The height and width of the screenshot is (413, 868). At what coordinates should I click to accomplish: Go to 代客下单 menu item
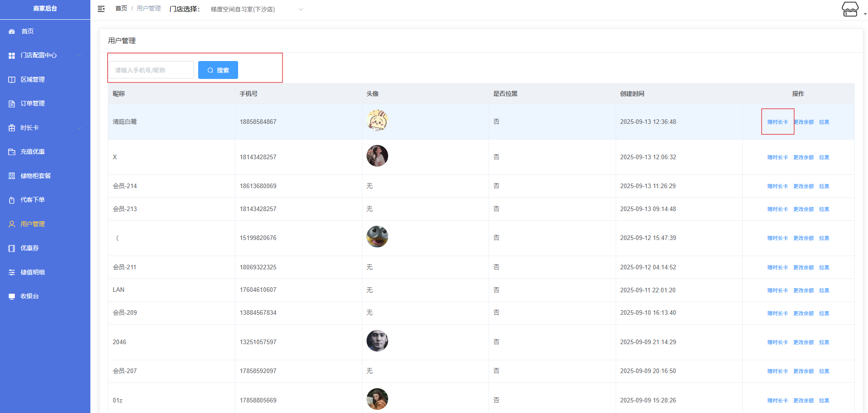point(33,200)
